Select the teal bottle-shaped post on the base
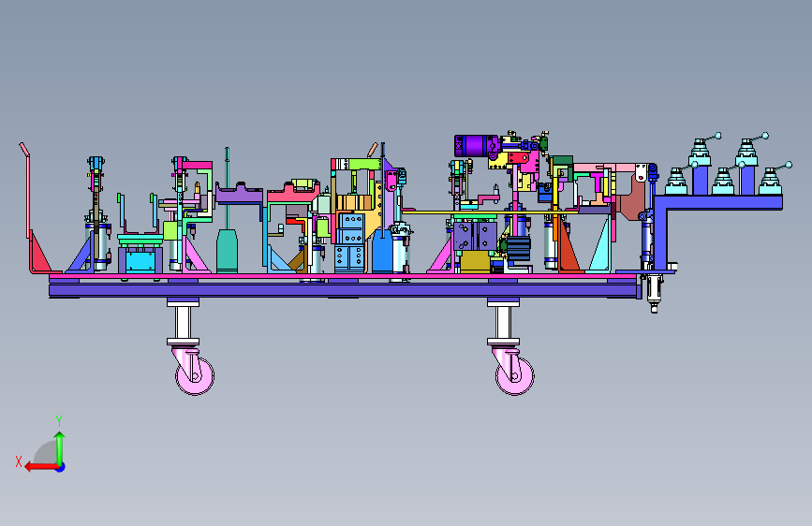This screenshot has height=526, width=812. [227, 251]
